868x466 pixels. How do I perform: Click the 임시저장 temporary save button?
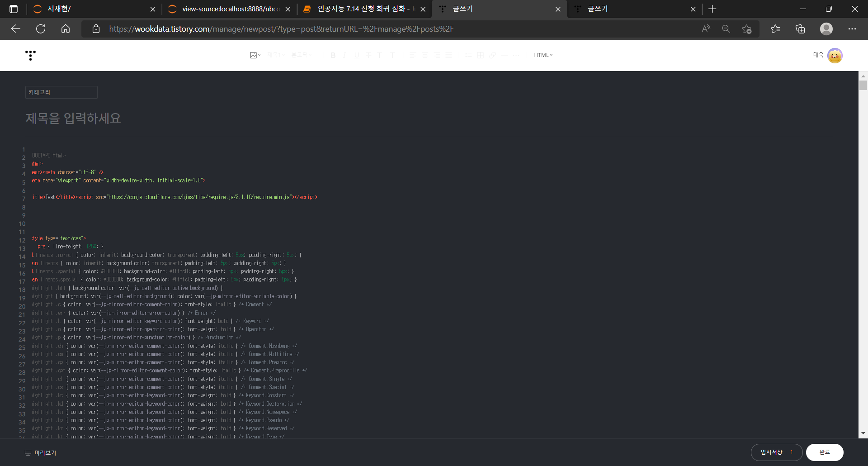pyautogui.click(x=771, y=452)
